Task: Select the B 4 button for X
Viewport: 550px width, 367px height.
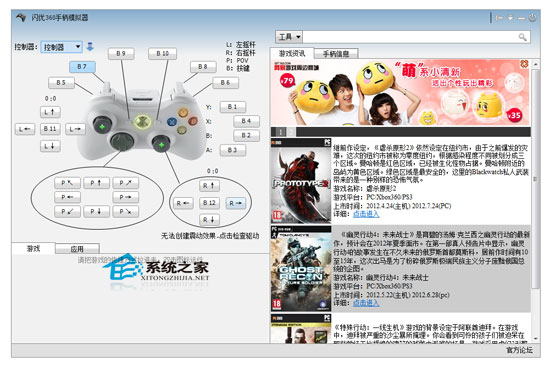Action: [x=246, y=121]
